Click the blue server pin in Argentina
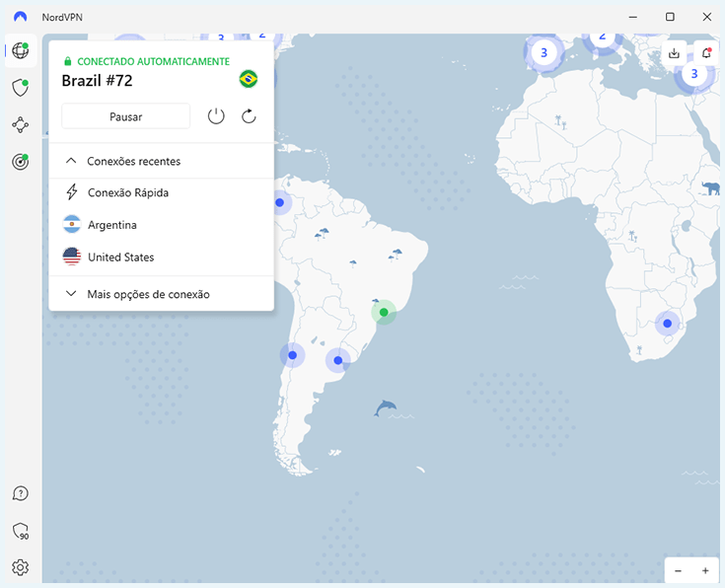Image resolution: width=725 pixels, height=588 pixels. tap(338, 360)
